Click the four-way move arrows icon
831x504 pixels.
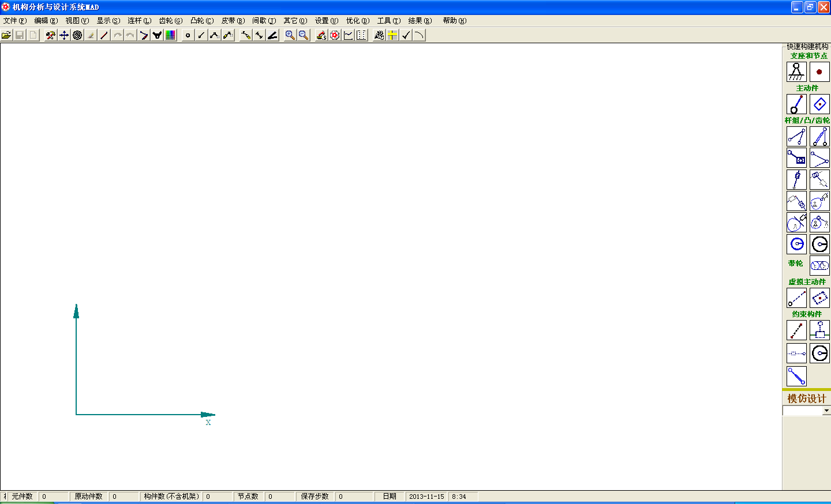click(x=64, y=35)
